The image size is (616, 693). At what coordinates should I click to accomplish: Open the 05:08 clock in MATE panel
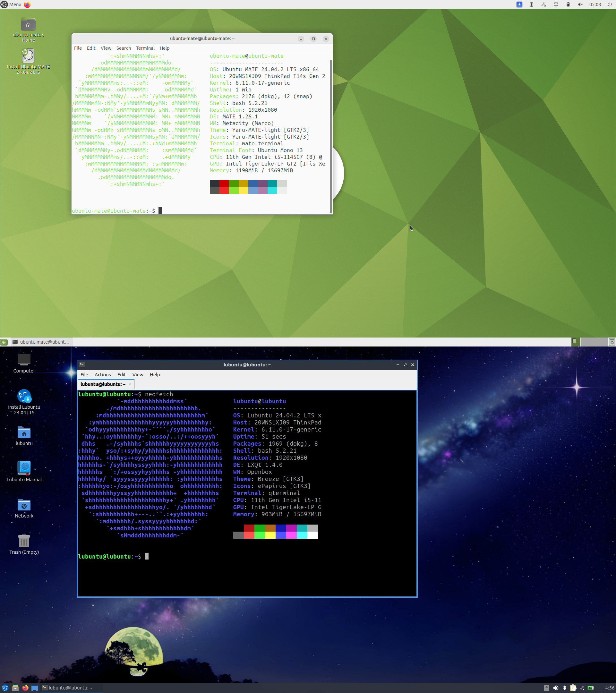(595, 4)
